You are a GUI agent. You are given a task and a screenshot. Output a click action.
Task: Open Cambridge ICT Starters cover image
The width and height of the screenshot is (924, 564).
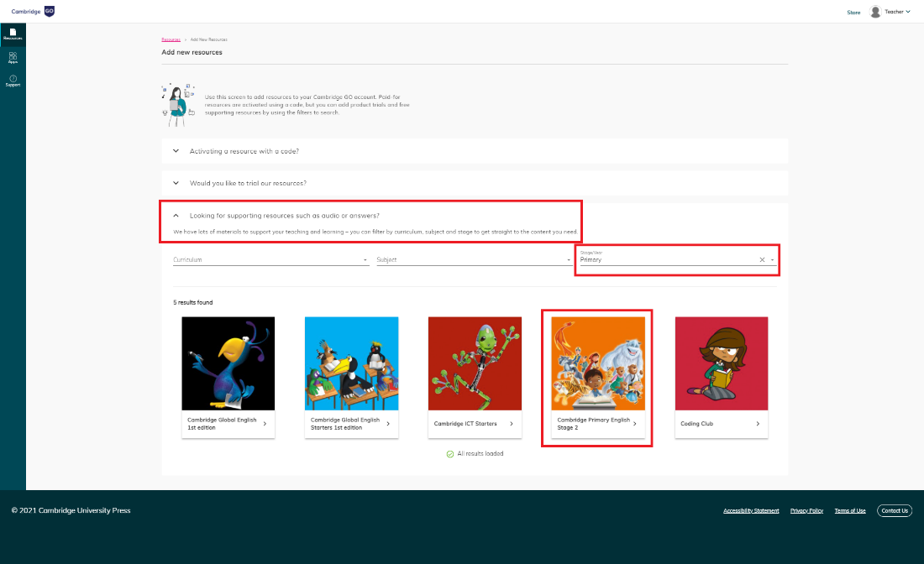pos(475,363)
